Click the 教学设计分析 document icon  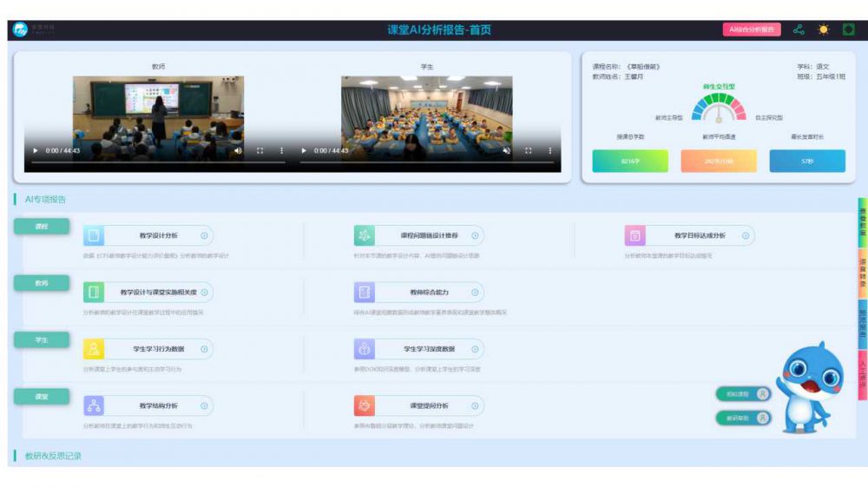94,235
